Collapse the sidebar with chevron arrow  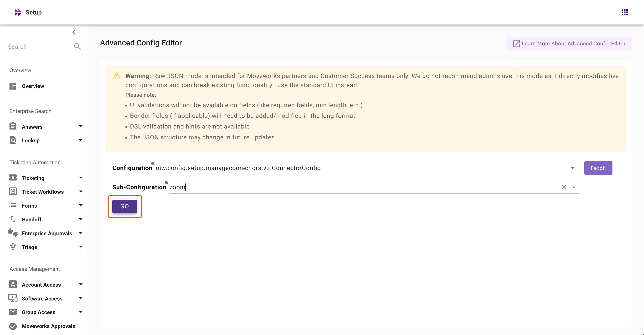point(74,32)
